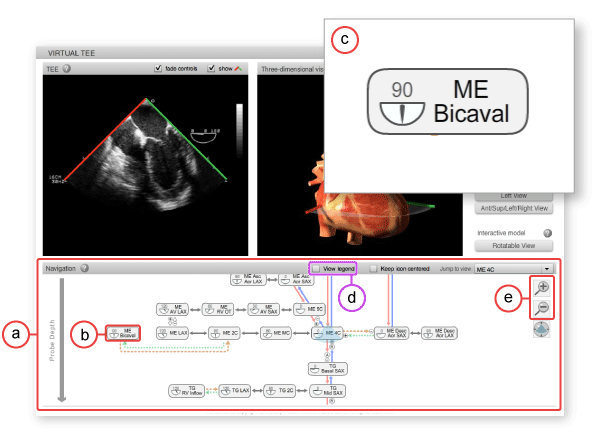600x443 pixels.
Task: Click the Left View button
Action: 514,197
